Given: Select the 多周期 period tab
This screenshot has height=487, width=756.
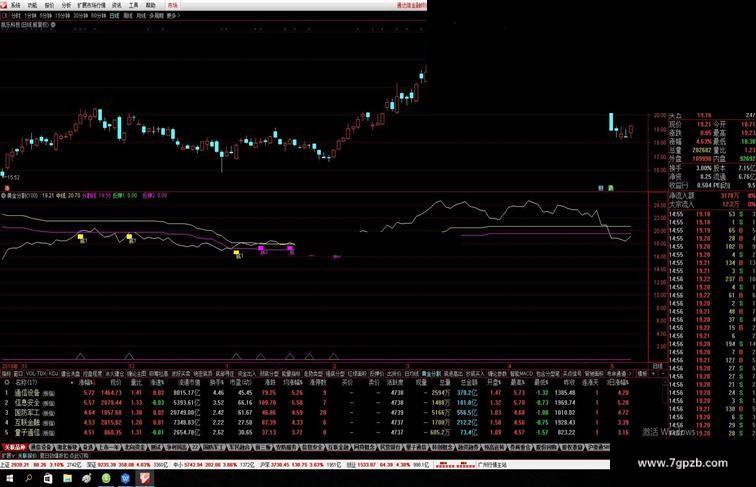Looking at the screenshot, I should tap(156, 15).
